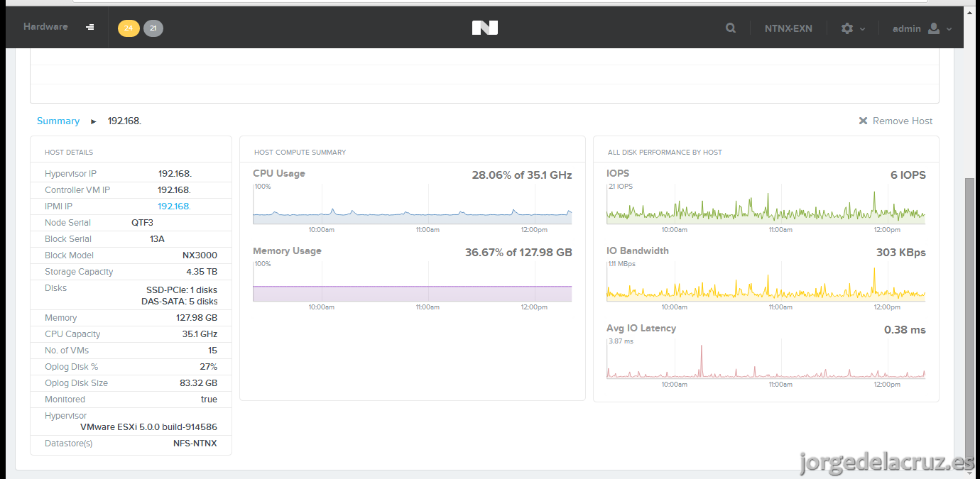Viewport: 980px width, 479px height.
Task: Open the Hardware section dropdown
Action: tap(45, 26)
